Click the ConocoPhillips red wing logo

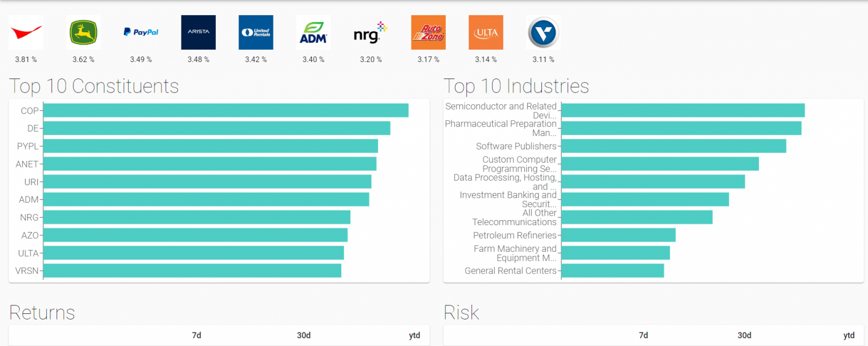[25, 32]
